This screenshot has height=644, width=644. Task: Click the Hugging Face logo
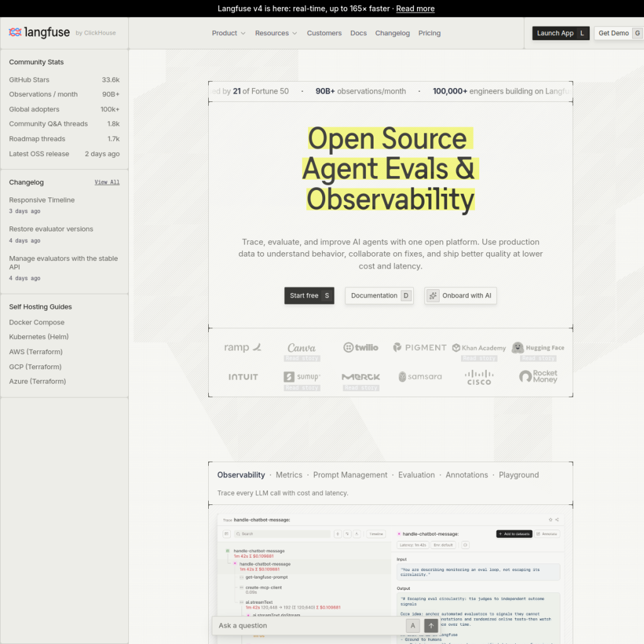pos(538,347)
